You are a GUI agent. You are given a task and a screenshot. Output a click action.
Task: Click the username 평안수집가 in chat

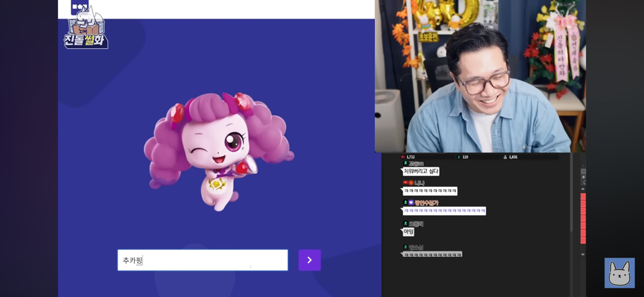click(426, 203)
